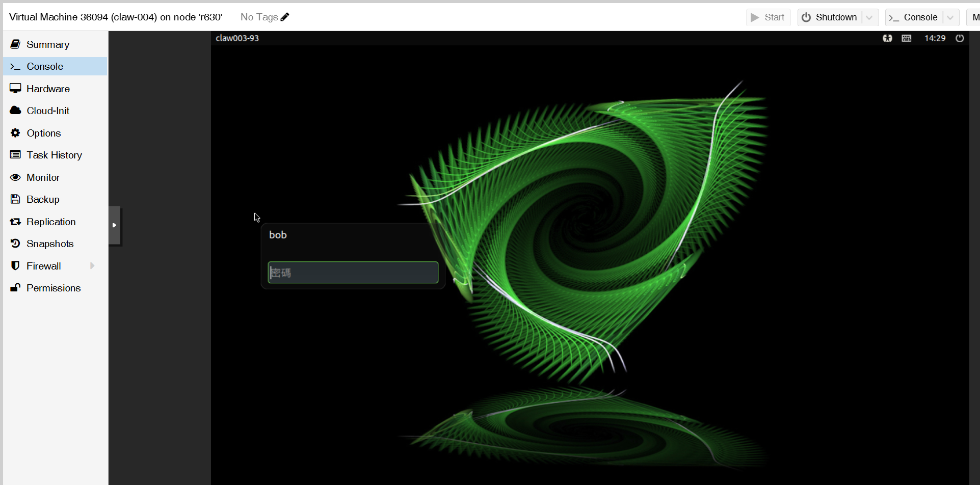Click the Backup floppy disk icon
Image resolution: width=980 pixels, height=485 pixels.
pos(15,199)
